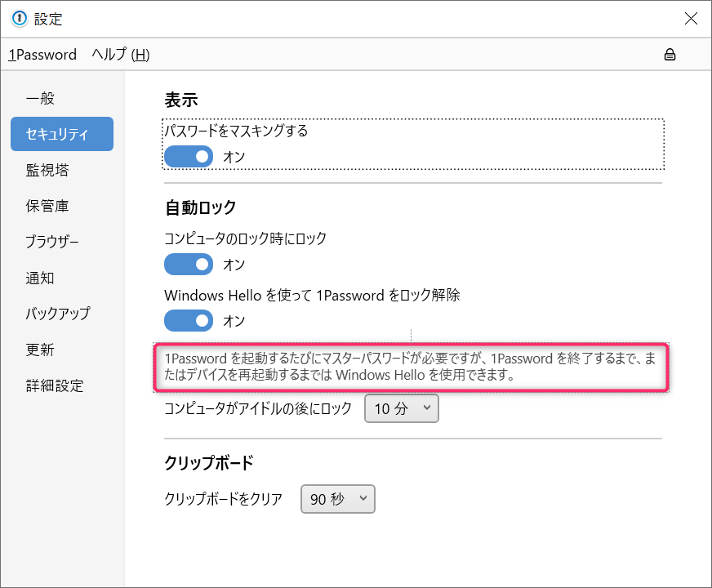Toggle the コンピュータのロック時にロック switch

[189, 265]
